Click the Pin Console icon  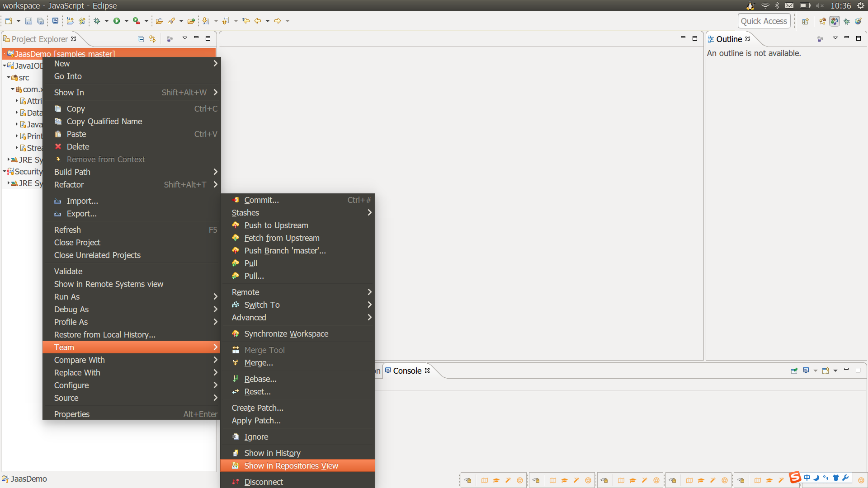tap(794, 371)
